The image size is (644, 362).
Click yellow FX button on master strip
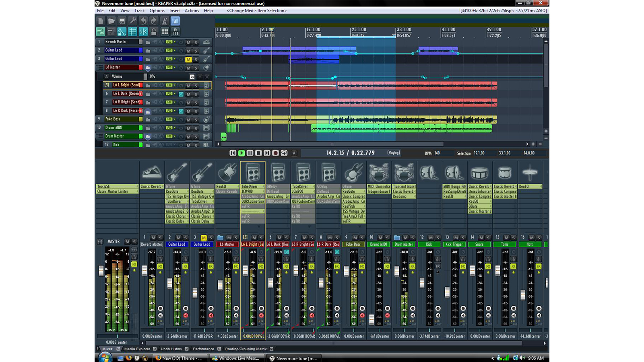pyautogui.click(x=134, y=264)
